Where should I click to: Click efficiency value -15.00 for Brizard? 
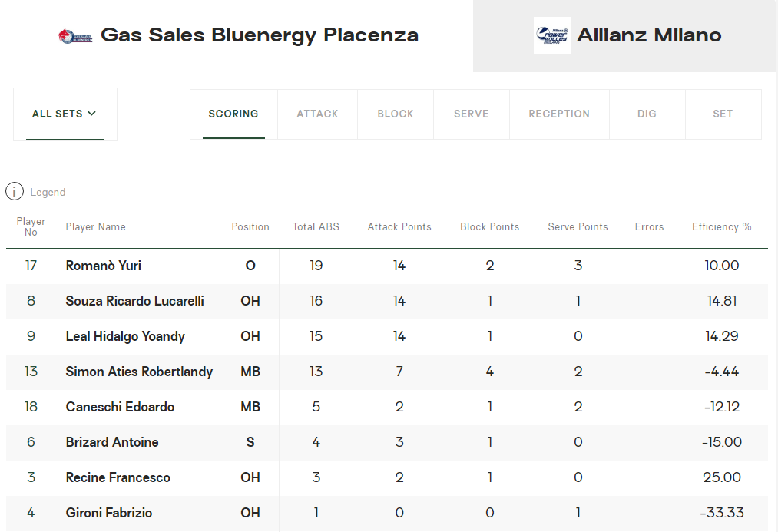tap(722, 441)
